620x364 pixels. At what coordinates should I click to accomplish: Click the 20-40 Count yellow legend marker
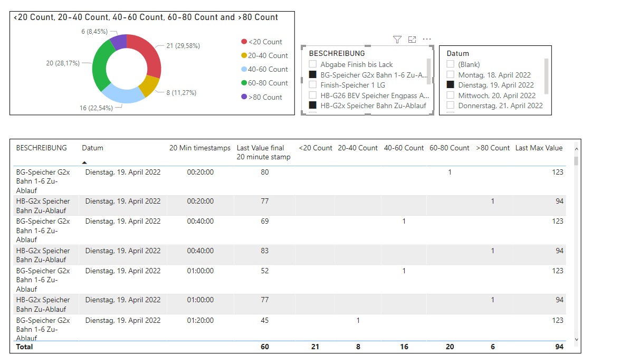tap(244, 55)
